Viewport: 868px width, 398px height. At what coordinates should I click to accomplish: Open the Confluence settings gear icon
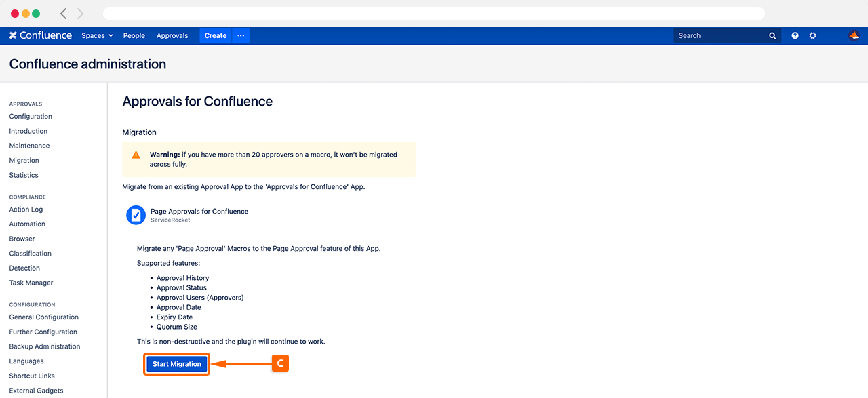pyautogui.click(x=812, y=35)
